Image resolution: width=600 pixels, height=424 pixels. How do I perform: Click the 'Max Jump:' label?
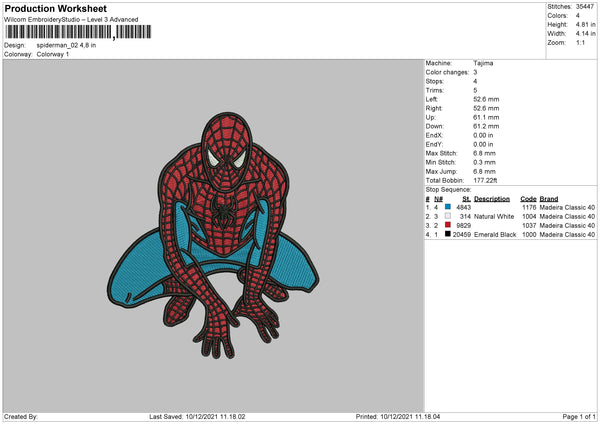pos(441,171)
